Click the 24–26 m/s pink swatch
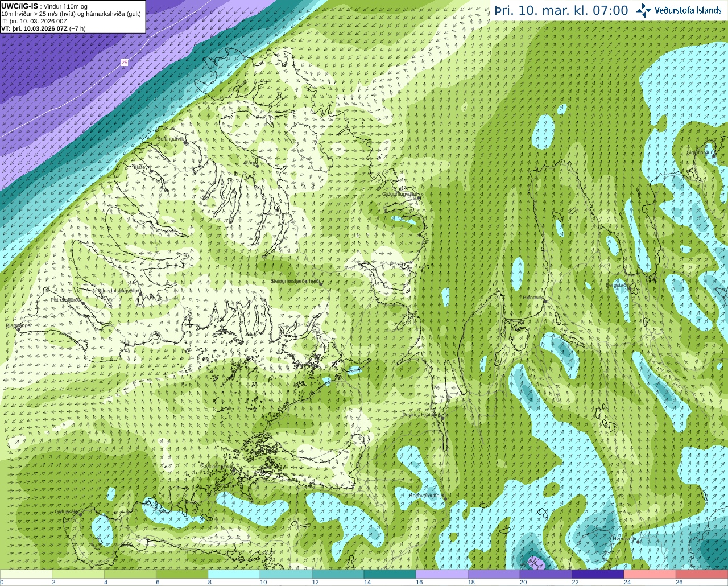This screenshot has width=728, height=586. (650, 574)
